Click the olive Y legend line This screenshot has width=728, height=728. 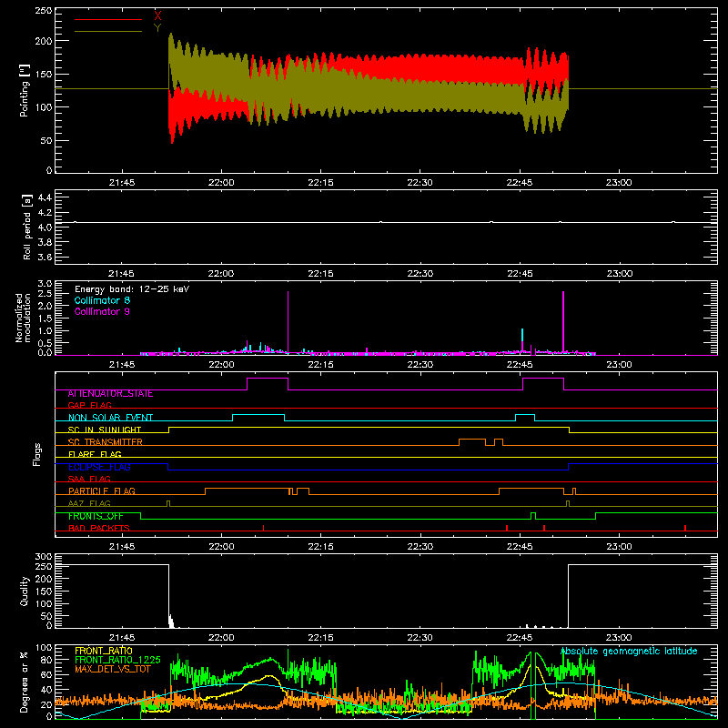107,31
